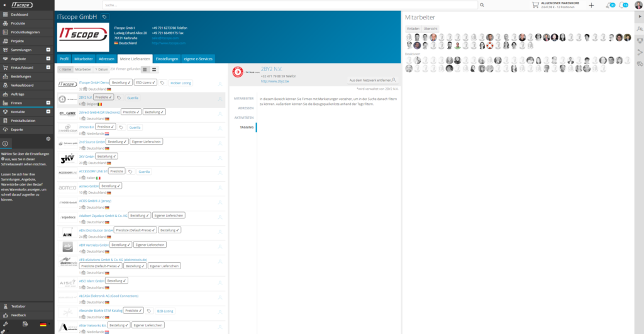Open the share icon in right strip
The image size is (644, 334).
[640, 52]
